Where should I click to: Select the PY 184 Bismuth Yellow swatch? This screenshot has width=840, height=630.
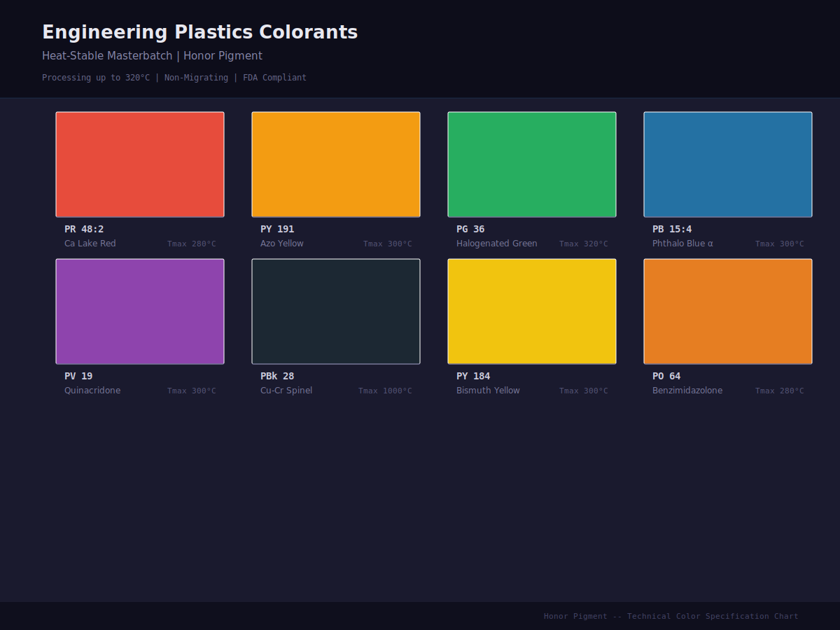[x=531, y=311]
